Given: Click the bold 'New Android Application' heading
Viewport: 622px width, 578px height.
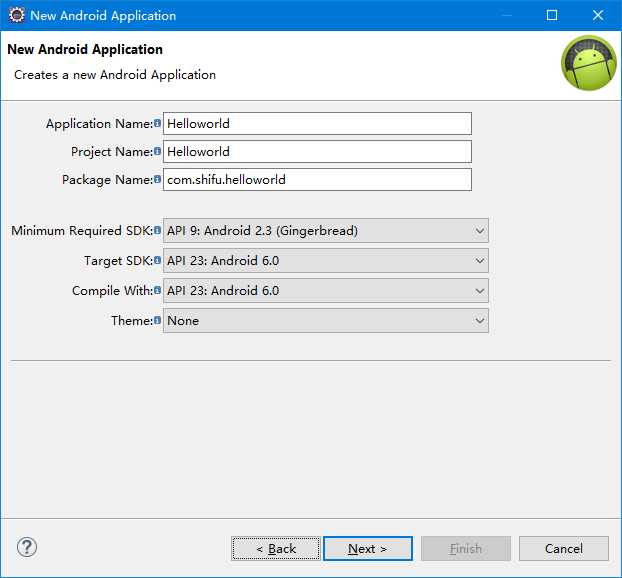Looking at the screenshot, I should click(85, 49).
